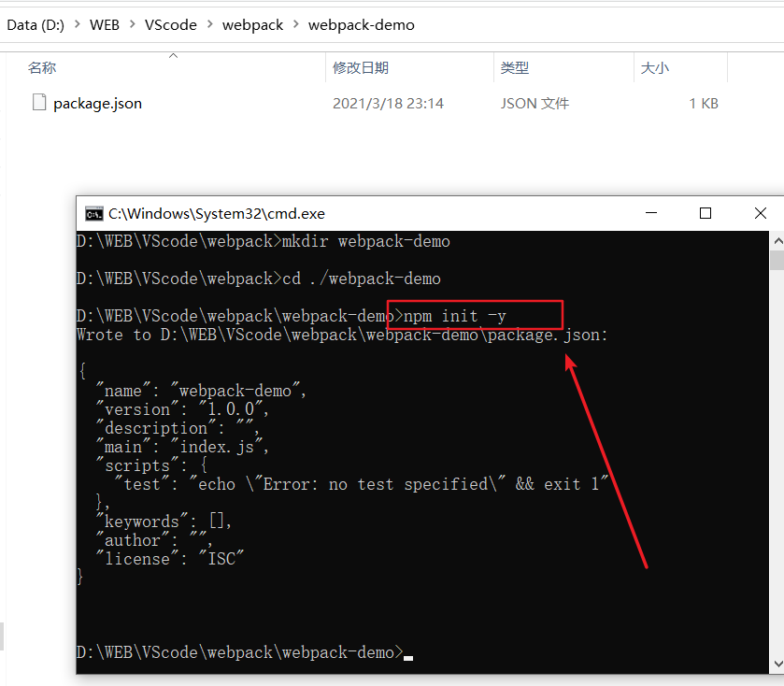The image size is (784, 686).
Task: Click the npm init -y command text
Action: [x=455, y=316]
